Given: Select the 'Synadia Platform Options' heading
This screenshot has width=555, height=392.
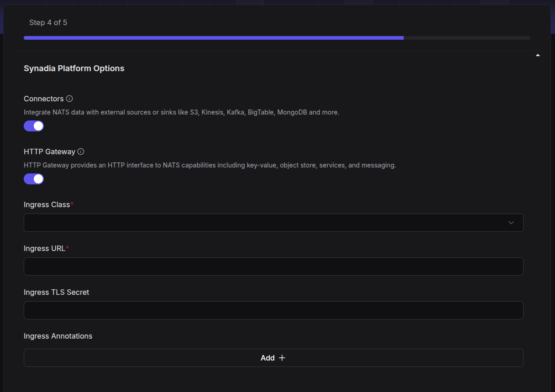Looking at the screenshot, I should [x=74, y=68].
